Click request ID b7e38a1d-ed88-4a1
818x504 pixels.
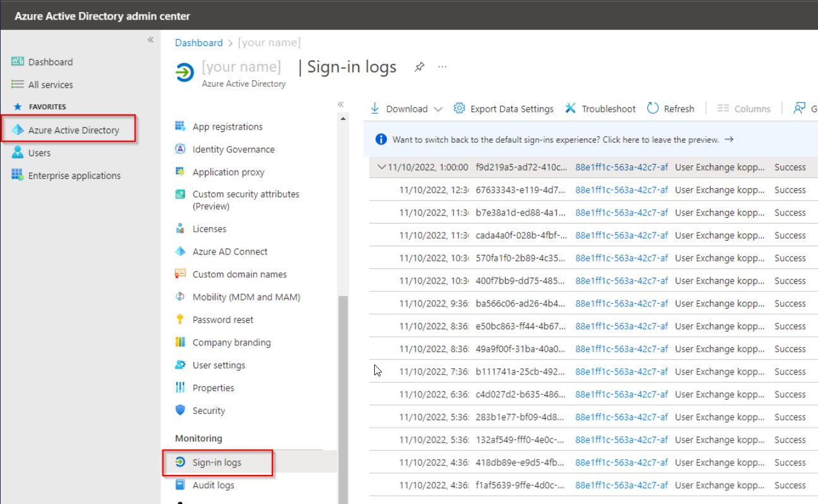click(x=520, y=213)
